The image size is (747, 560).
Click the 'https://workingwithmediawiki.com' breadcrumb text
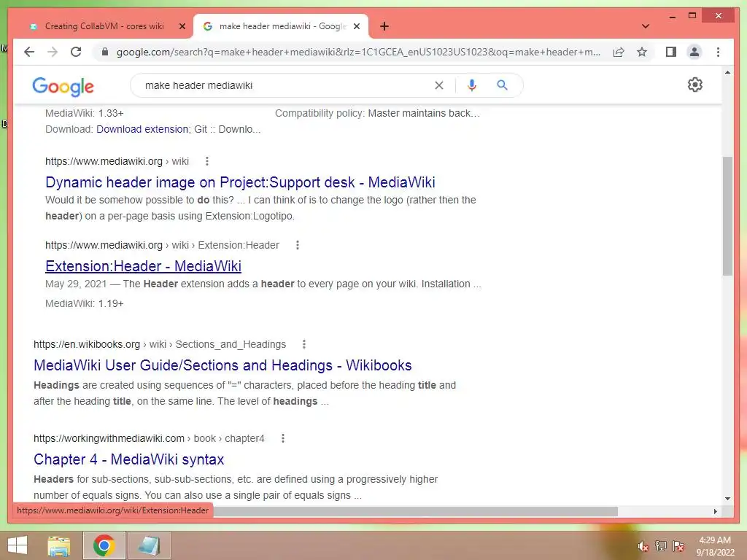[x=109, y=438]
